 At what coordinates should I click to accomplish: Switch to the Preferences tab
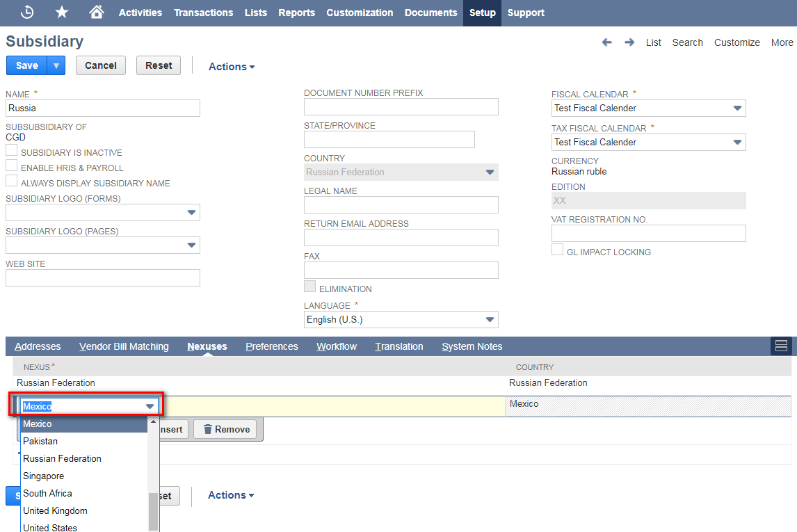pyautogui.click(x=271, y=346)
